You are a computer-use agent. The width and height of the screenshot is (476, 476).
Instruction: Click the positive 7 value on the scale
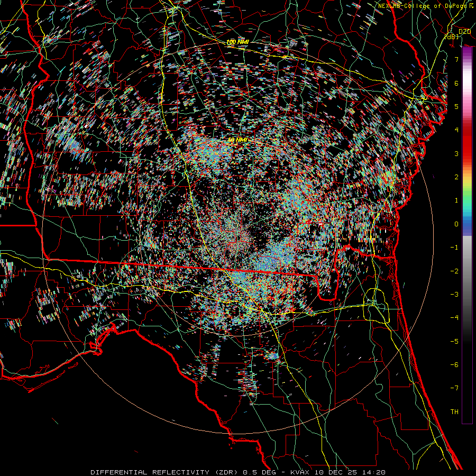pos(456,59)
